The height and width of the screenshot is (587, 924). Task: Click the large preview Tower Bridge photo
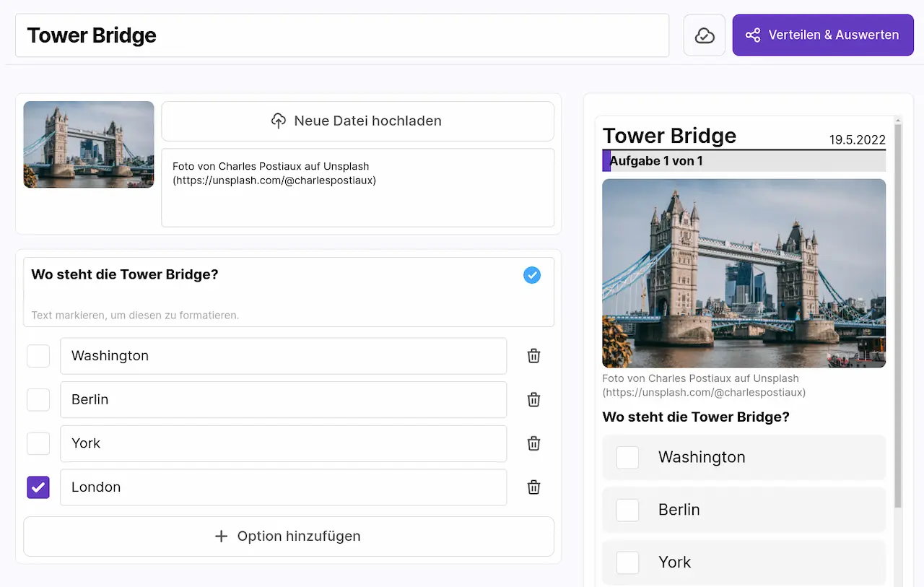[x=744, y=274]
